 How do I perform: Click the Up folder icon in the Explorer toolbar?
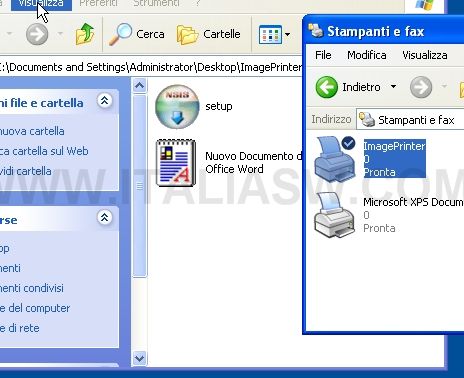[x=85, y=34]
